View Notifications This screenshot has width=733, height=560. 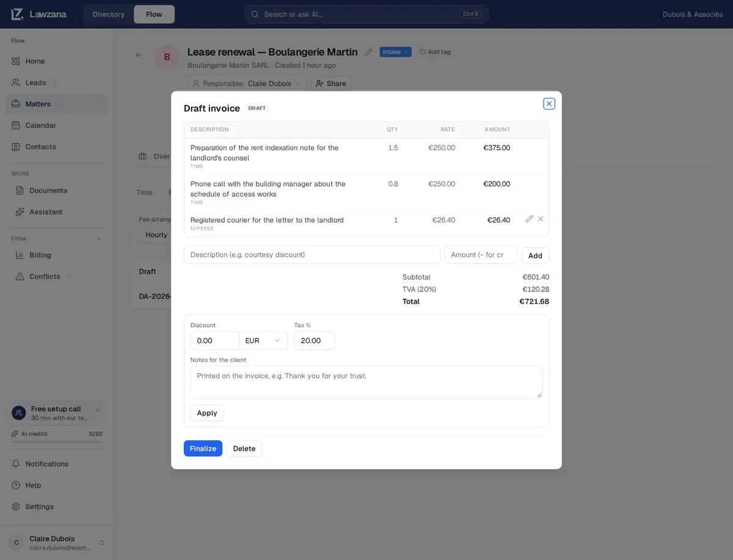point(56,464)
